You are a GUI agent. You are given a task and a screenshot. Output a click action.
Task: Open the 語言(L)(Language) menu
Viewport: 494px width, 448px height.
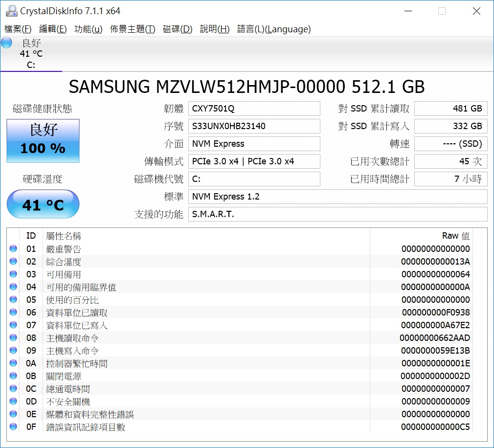coord(274,29)
